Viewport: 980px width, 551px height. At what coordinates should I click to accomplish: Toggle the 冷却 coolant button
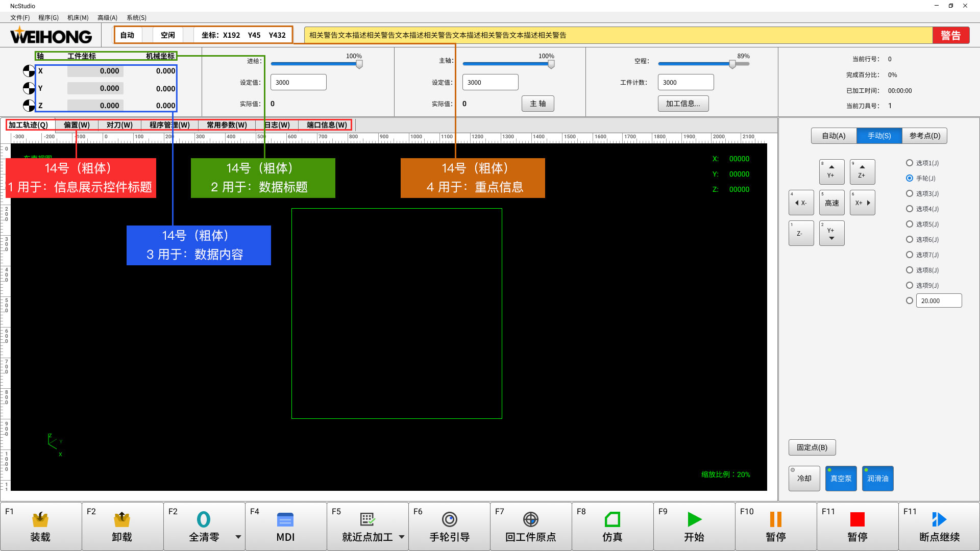pos(804,479)
